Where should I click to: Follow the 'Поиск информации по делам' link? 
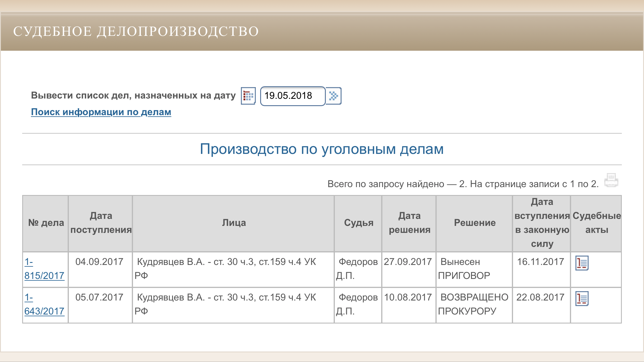pos(101,112)
